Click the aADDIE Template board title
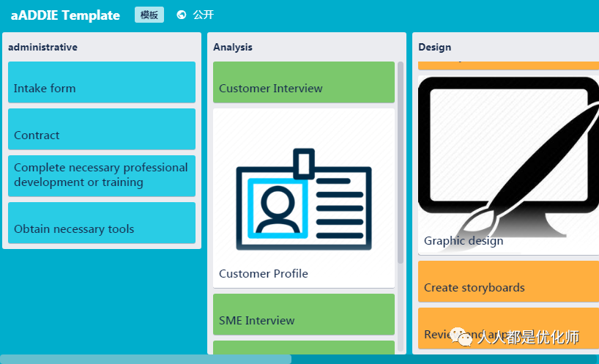599x364 pixels. pos(65,15)
